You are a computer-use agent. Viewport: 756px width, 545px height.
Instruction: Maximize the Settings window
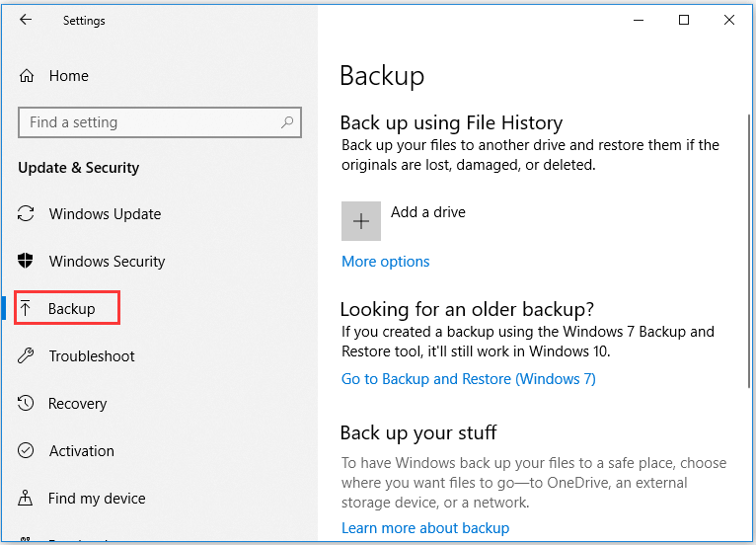click(684, 20)
